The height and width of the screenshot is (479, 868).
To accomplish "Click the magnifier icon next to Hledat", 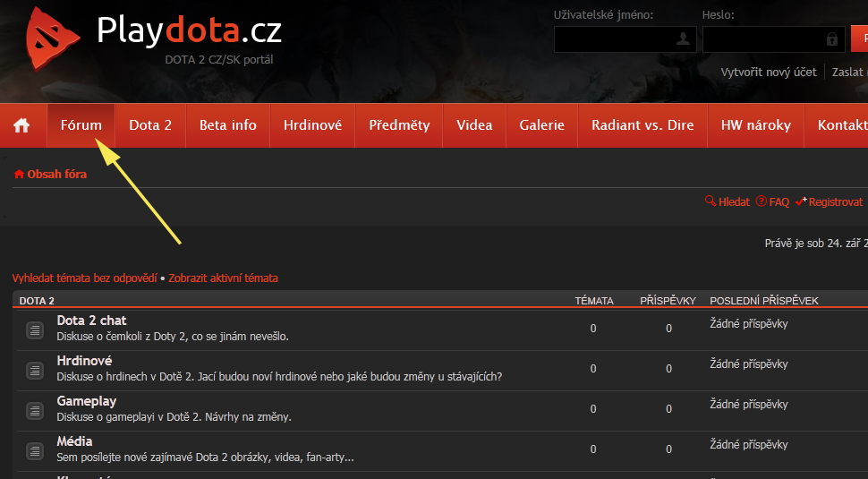I will coord(711,201).
